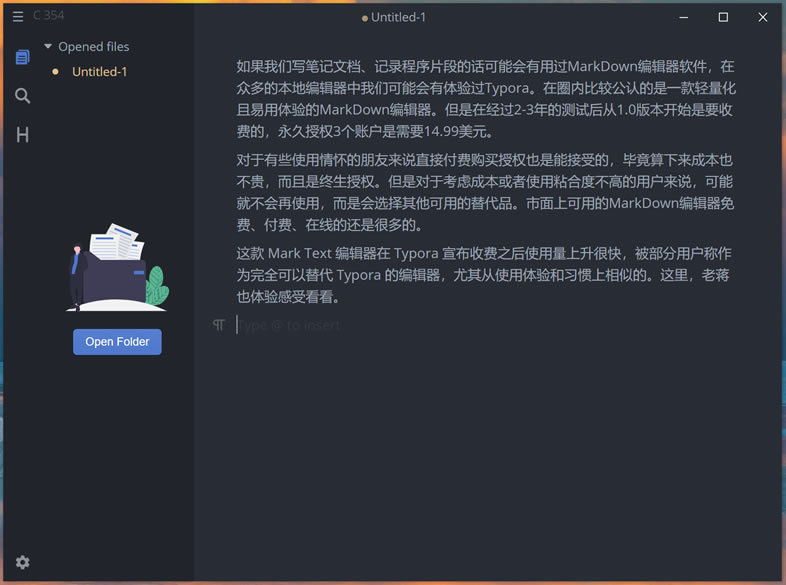Click the empty paragraph input line
The image size is (786, 585).
click(484, 325)
